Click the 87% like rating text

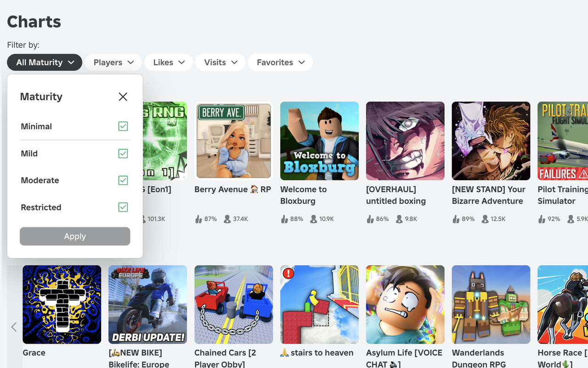[x=211, y=219]
